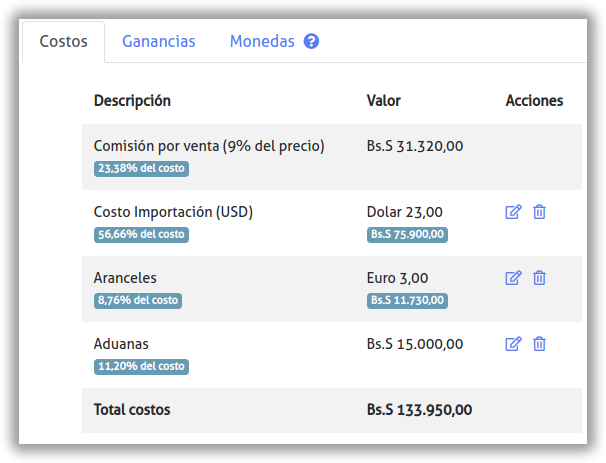This screenshot has height=463, width=606.
Task: Select the Costos tab
Action: click(63, 42)
